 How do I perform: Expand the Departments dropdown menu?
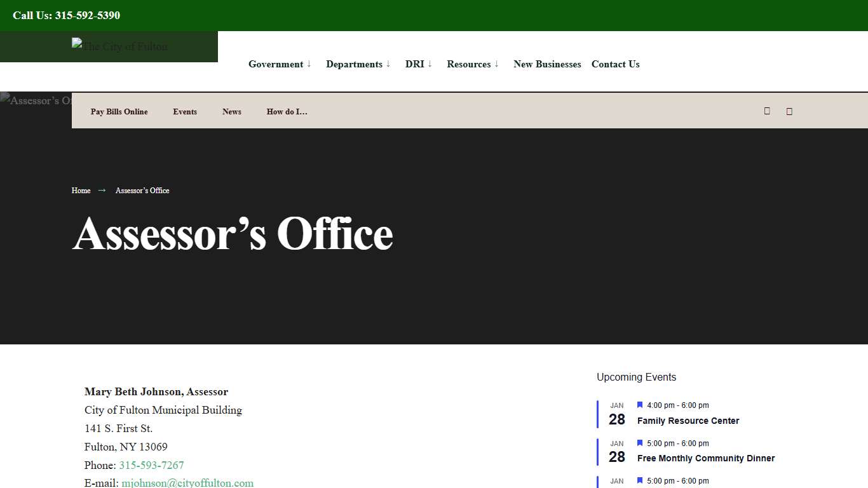pyautogui.click(x=354, y=64)
